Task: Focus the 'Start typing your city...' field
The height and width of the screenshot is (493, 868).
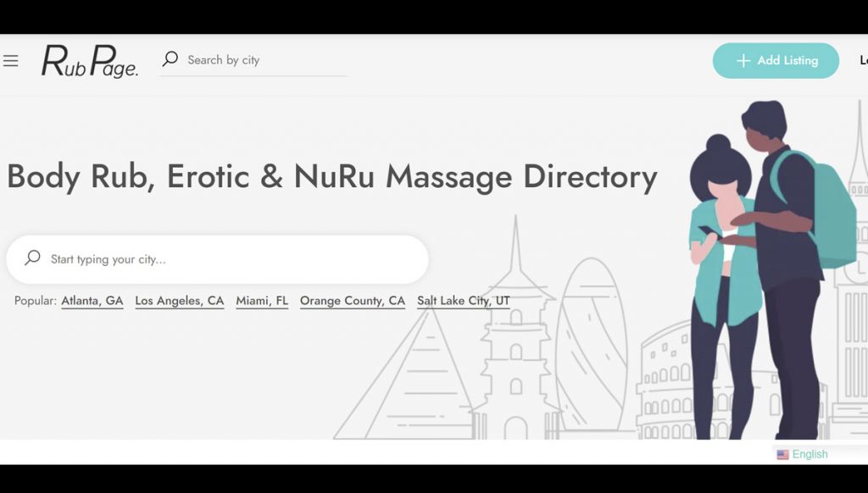Action: click(x=229, y=259)
